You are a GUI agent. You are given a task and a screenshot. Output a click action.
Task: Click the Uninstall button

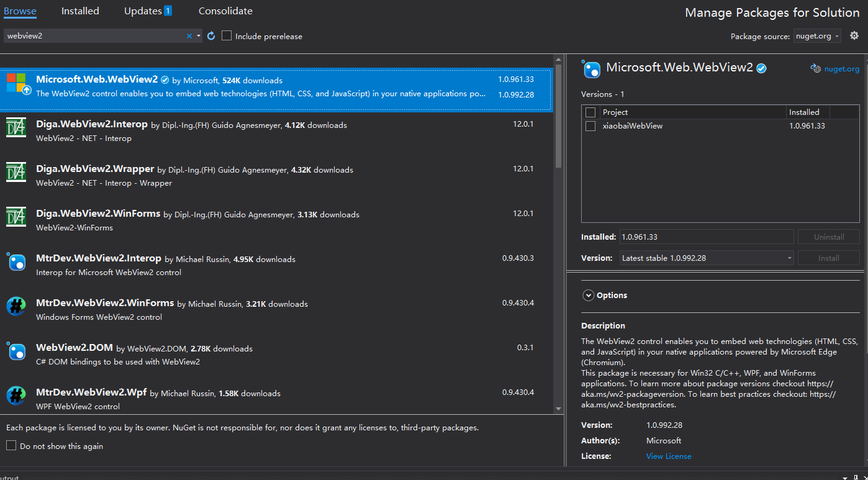tap(829, 237)
